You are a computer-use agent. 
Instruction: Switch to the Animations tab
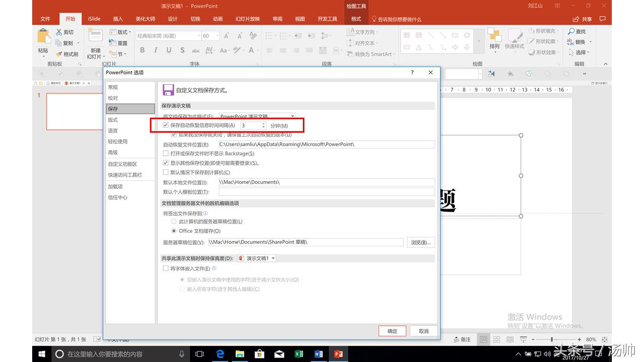tap(217, 19)
